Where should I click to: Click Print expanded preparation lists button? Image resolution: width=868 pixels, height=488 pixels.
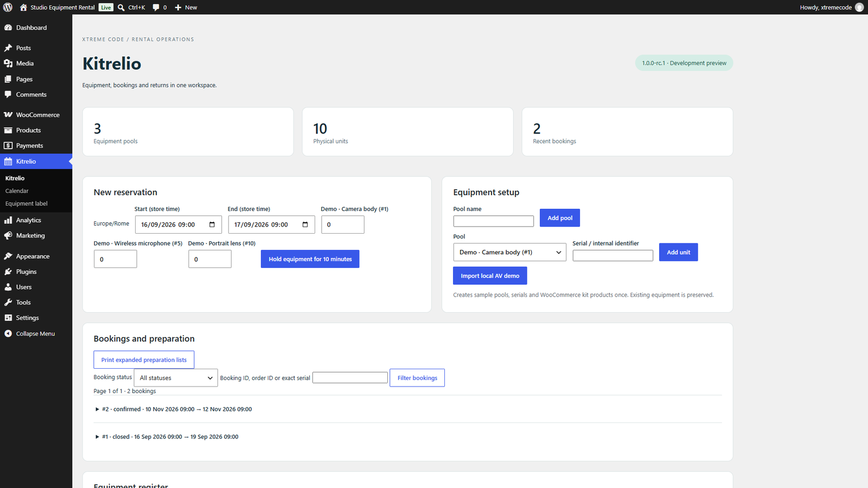click(144, 360)
